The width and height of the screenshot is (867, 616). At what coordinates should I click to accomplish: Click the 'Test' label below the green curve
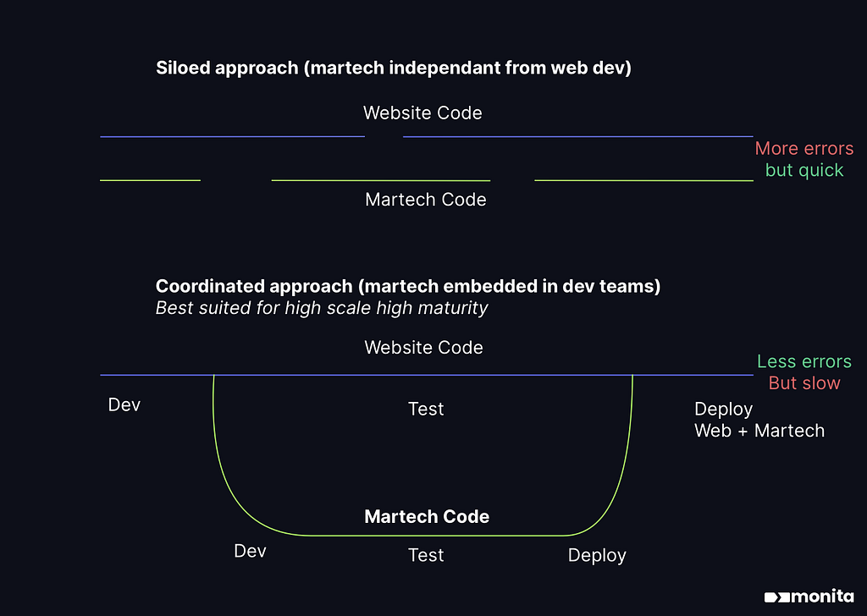(426, 555)
